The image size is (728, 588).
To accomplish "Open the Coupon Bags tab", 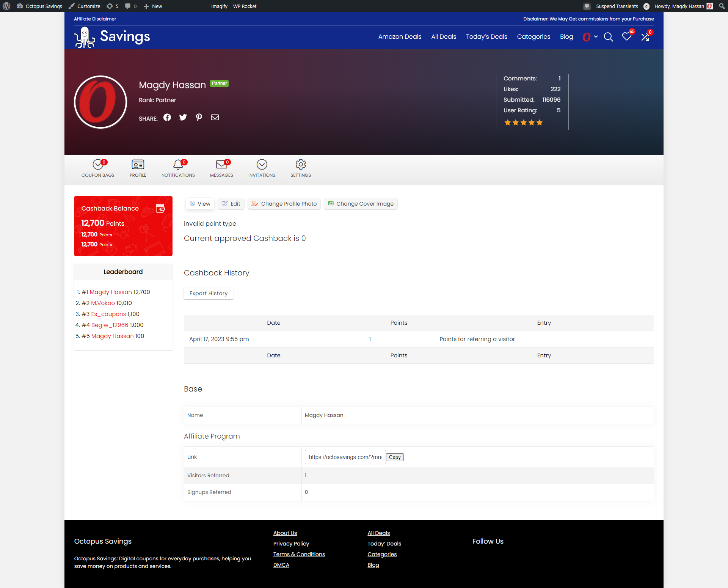I will [98, 168].
